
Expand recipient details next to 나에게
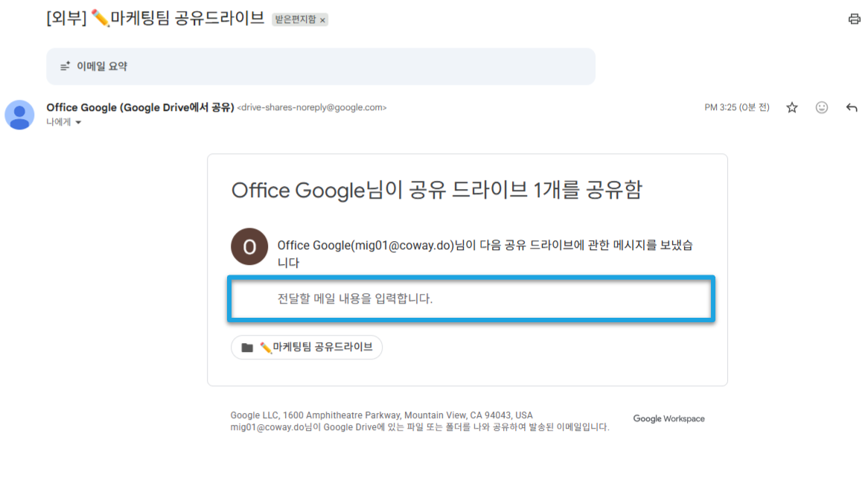coord(78,122)
